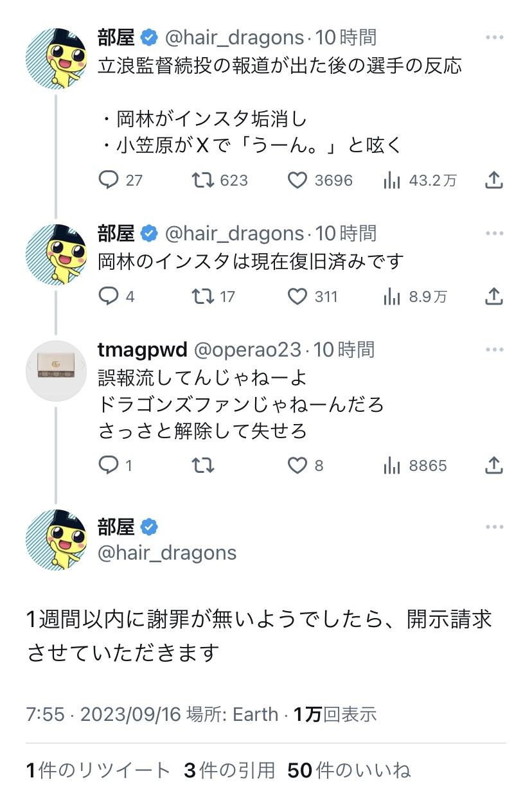Viewport: 532px width, 789px height.
Task: View the 3件の引用 quotes list
Action: 229,770
